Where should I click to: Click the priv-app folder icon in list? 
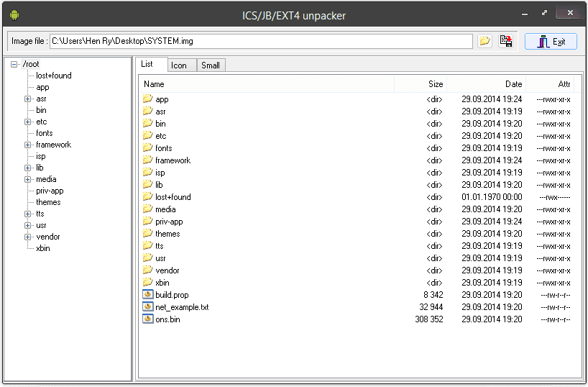pyautogui.click(x=148, y=221)
